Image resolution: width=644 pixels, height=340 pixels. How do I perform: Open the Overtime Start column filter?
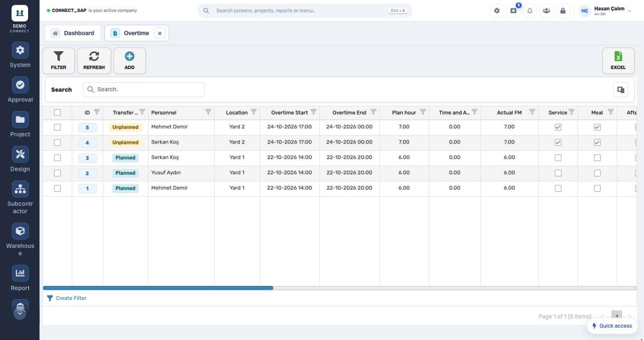[x=313, y=112]
